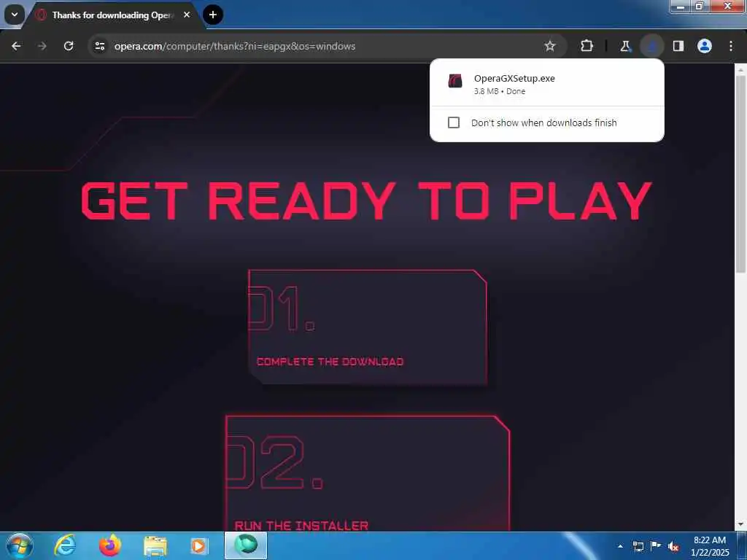Open network status tray icon

click(x=638, y=546)
